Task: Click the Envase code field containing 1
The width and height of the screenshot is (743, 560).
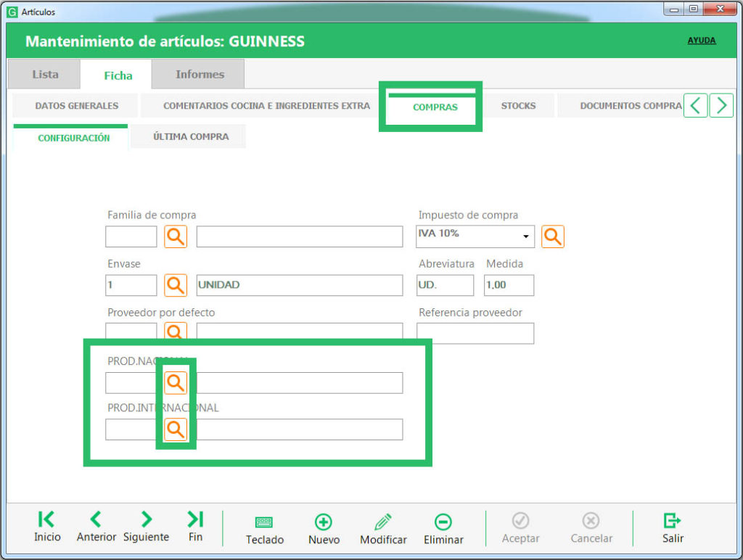Action: (x=131, y=285)
